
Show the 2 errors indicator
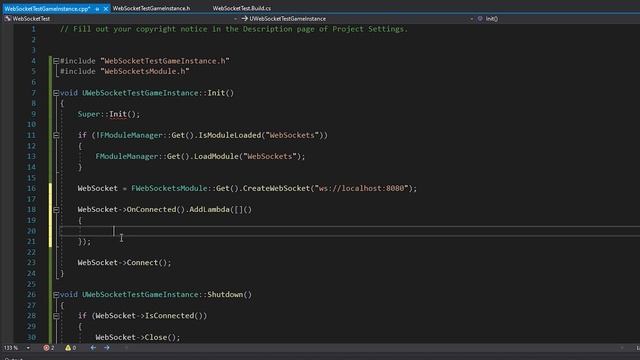[49, 348]
